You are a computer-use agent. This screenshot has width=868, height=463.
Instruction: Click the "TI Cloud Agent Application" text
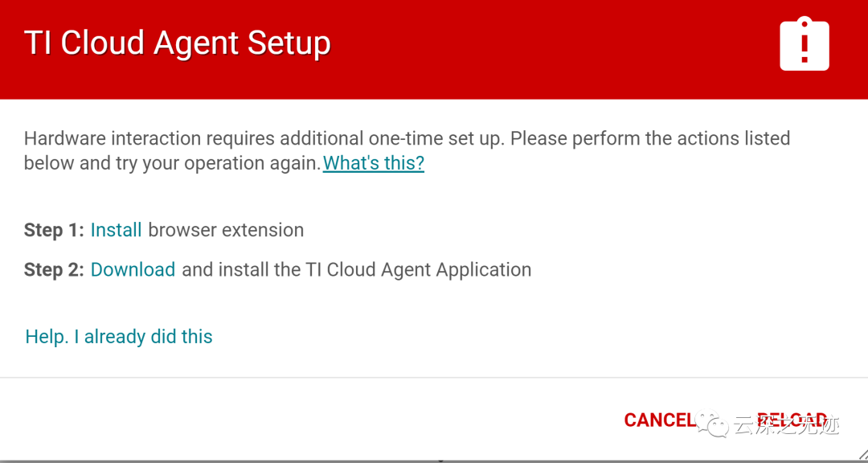pos(419,270)
